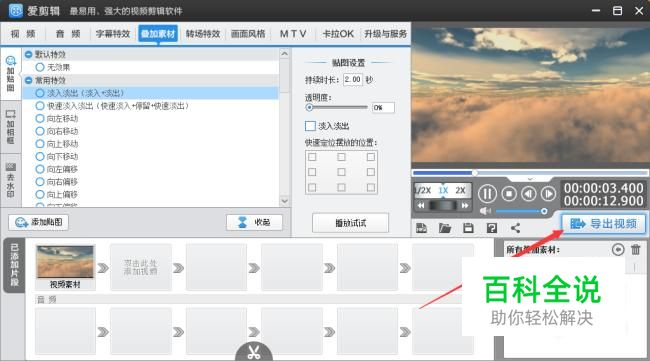Switch to the 音频 tab
This screenshot has width=650, height=361.
(x=68, y=34)
